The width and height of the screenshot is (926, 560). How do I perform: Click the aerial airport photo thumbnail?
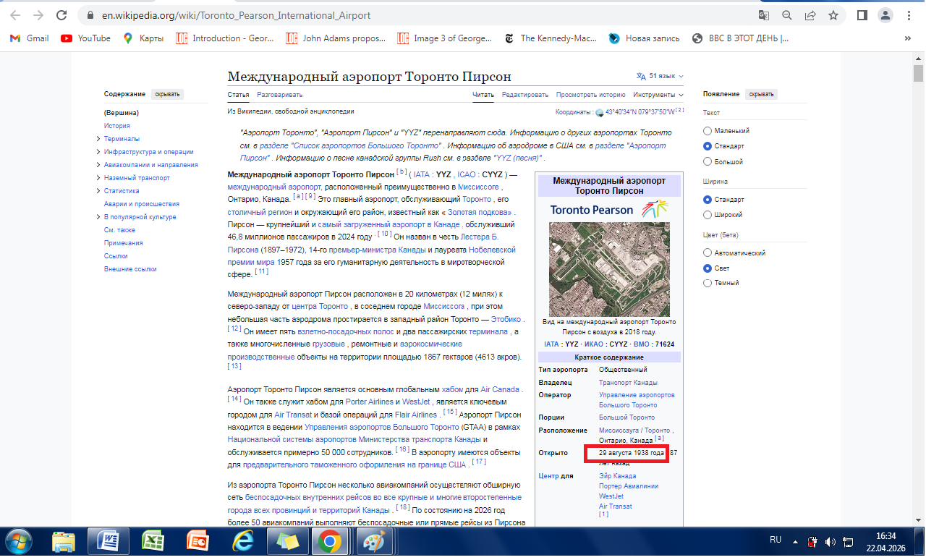pos(609,269)
